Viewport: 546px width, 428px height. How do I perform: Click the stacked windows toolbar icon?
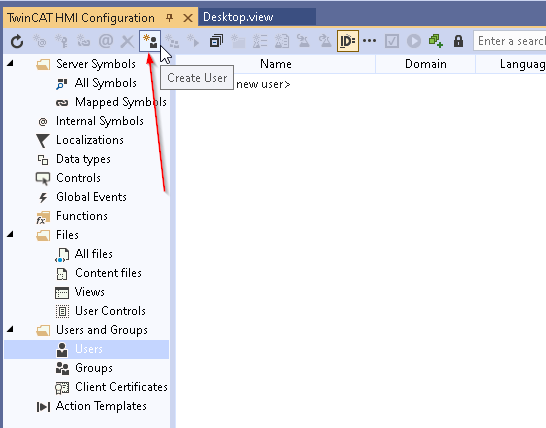pyautogui.click(x=216, y=41)
